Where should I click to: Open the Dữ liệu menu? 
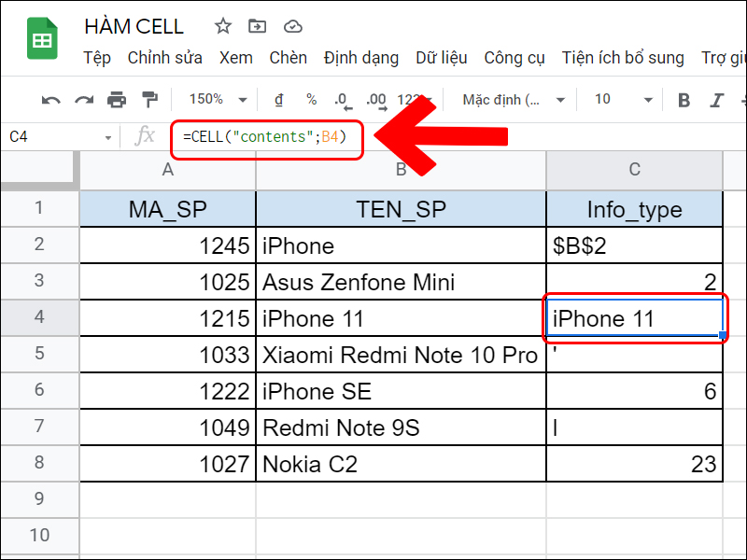click(x=442, y=58)
